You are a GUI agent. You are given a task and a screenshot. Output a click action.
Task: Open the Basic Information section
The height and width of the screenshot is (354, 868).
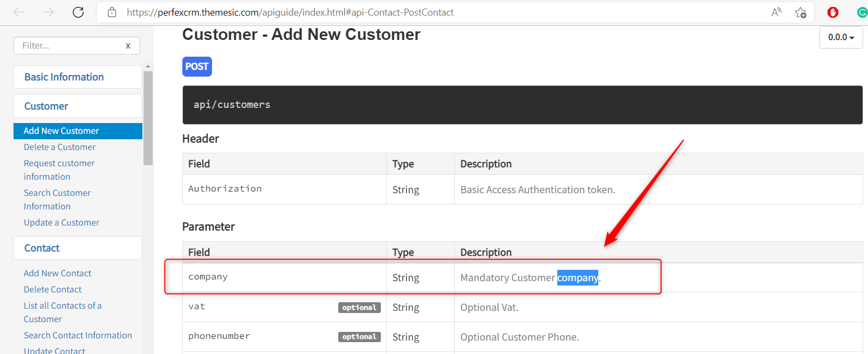click(x=78, y=77)
